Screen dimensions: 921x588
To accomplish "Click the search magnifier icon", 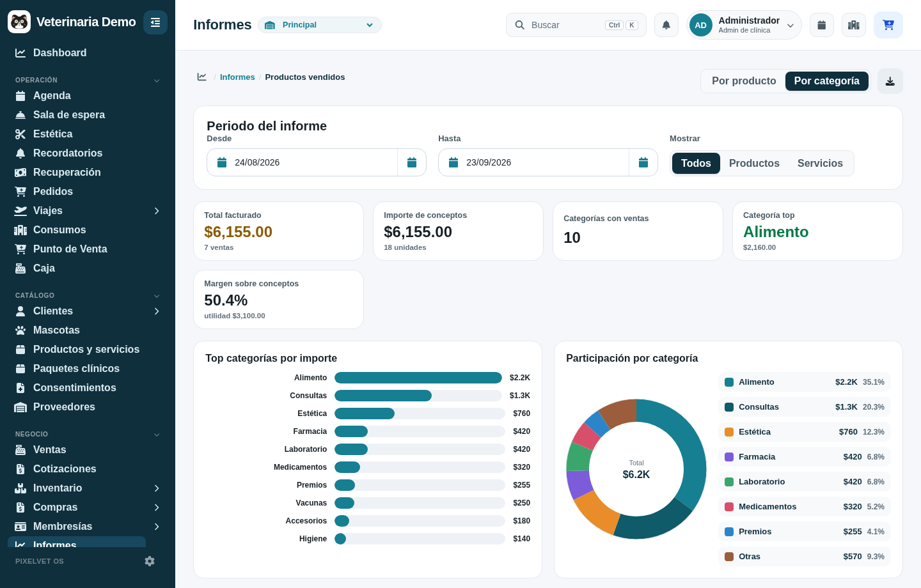I will [x=520, y=25].
